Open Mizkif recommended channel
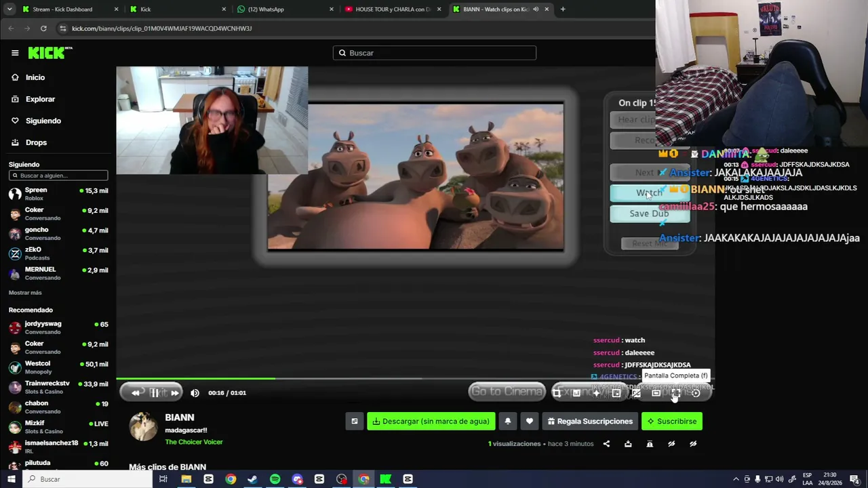The width and height of the screenshot is (868, 488). [x=58, y=427]
